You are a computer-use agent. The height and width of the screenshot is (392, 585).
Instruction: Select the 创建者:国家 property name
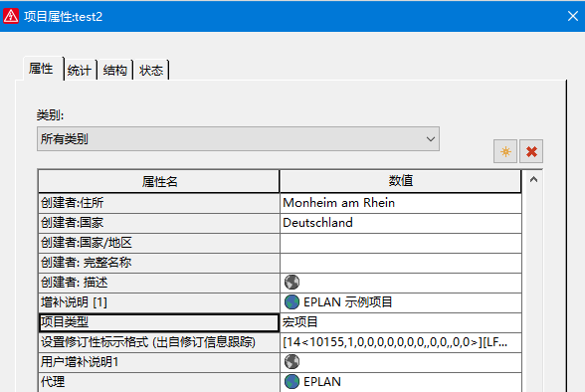pos(159,223)
